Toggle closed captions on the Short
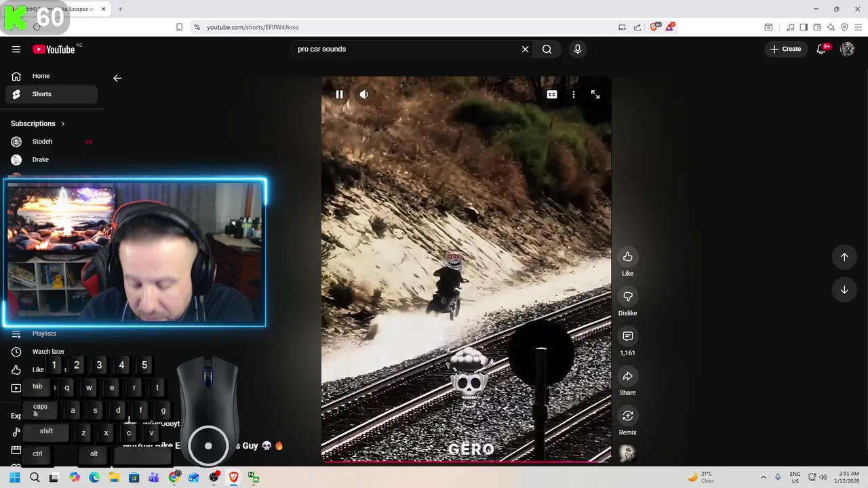 click(x=552, y=95)
